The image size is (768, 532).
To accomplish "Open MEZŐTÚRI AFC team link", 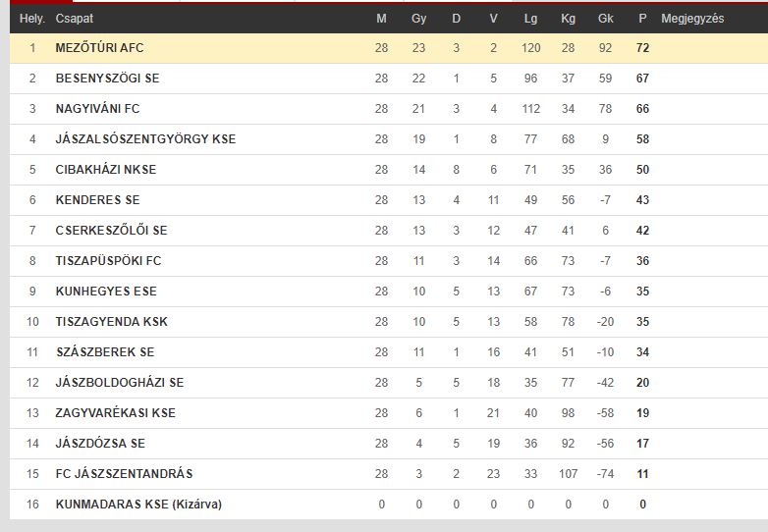I will (99, 48).
